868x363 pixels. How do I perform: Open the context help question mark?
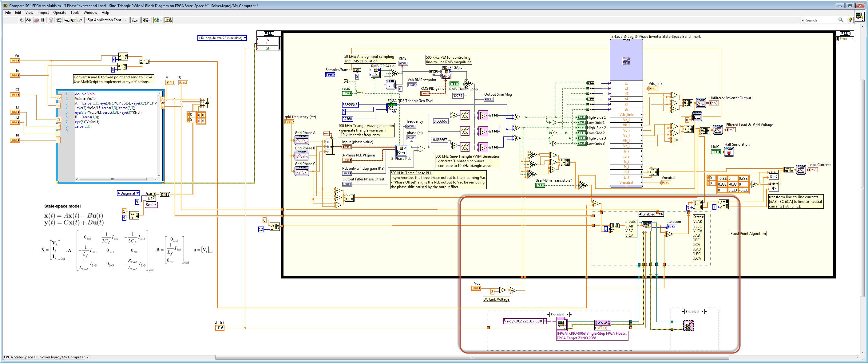click(850, 20)
